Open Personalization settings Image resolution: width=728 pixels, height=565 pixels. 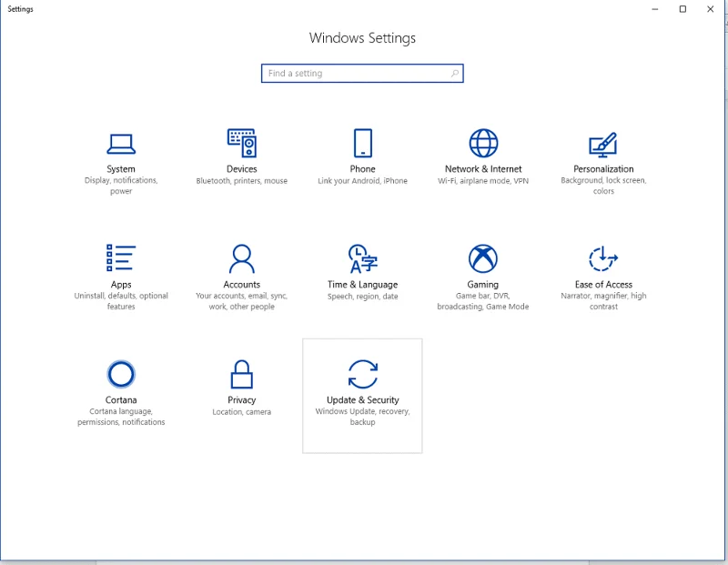pyautogui.click(x=604, y=144)
